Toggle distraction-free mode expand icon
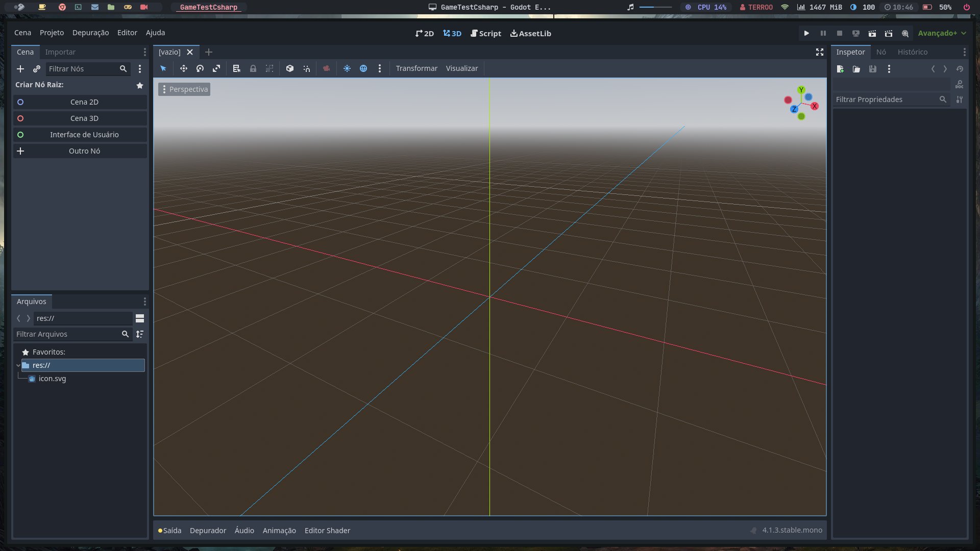 [820, 52]
